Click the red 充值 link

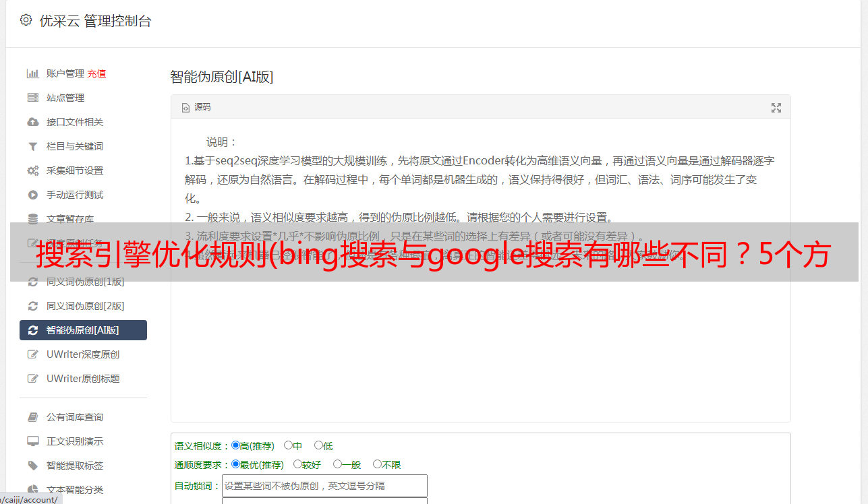click(x=96, y=73)
